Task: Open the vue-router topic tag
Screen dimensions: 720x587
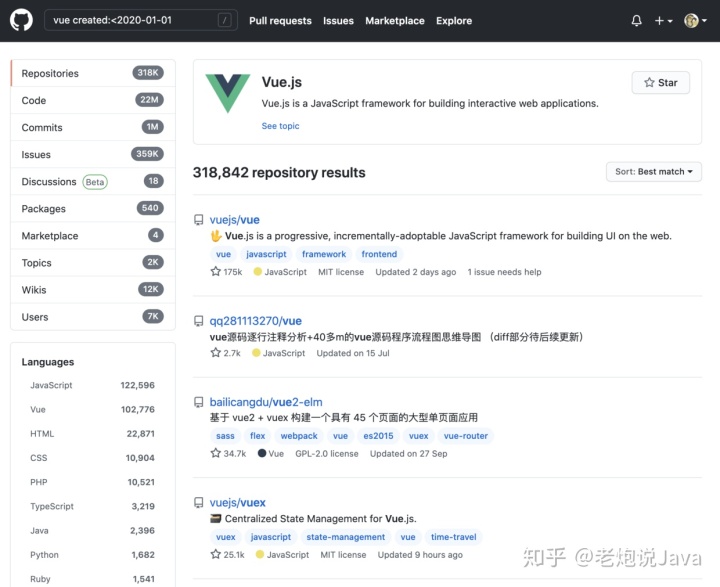Action: point(466,436)
